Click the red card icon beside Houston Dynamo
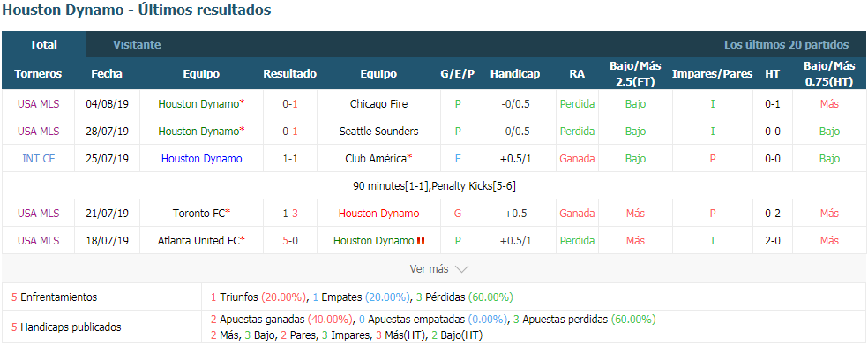 422,241
